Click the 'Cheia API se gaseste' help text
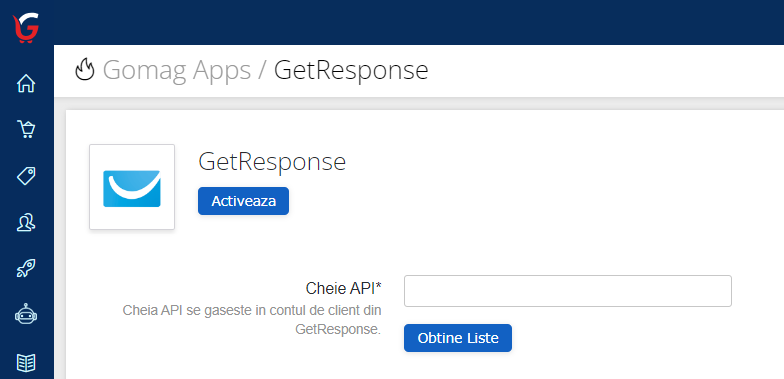The image size is (784, 379). [252, 320]
